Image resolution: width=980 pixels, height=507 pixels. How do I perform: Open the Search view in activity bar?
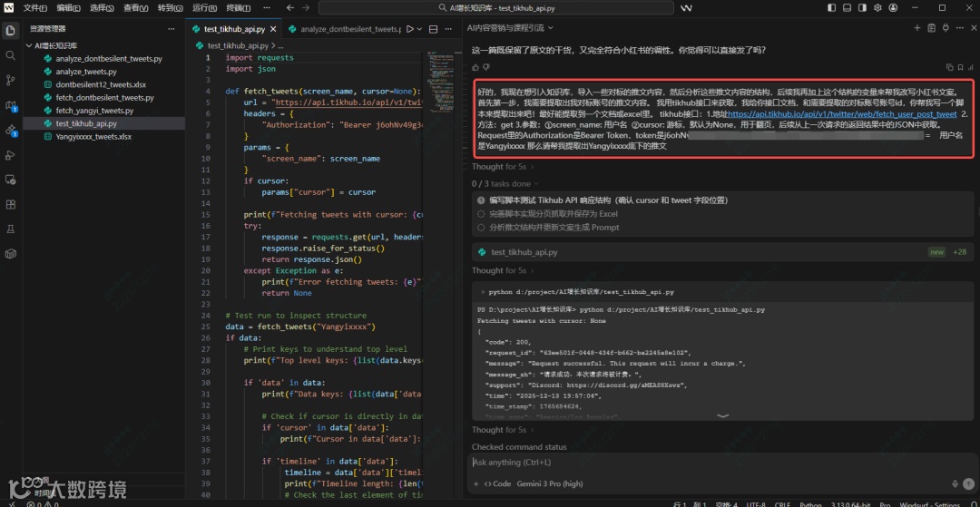[10, 55]
